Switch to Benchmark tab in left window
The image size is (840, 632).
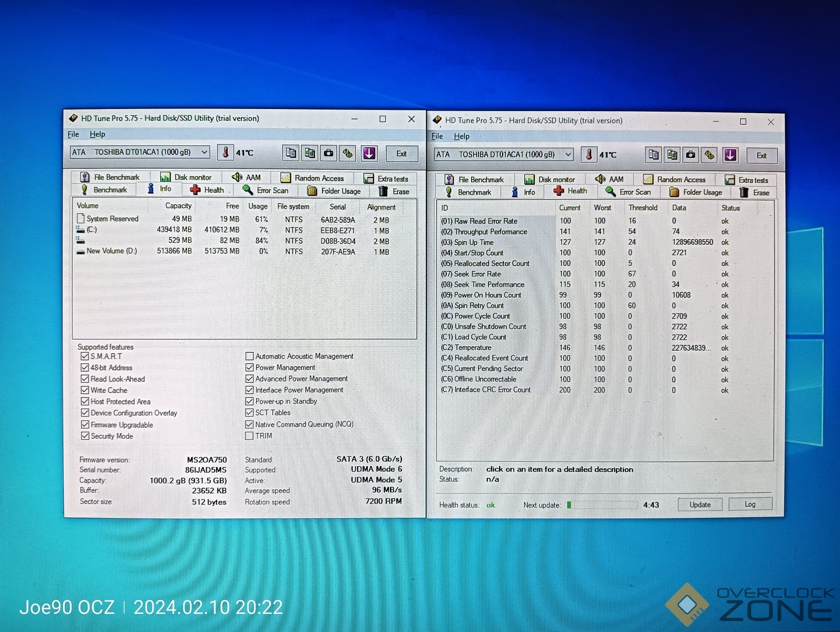point(104,190)
